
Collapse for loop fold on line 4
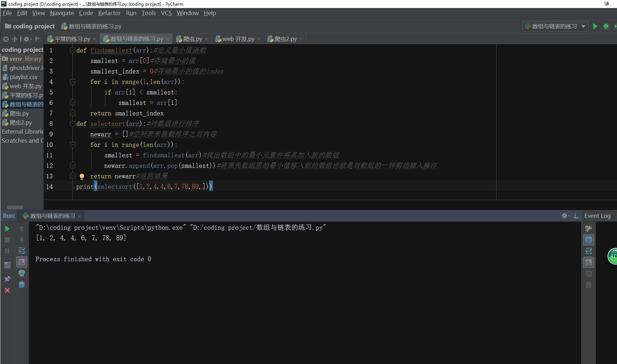coord(72,82)
